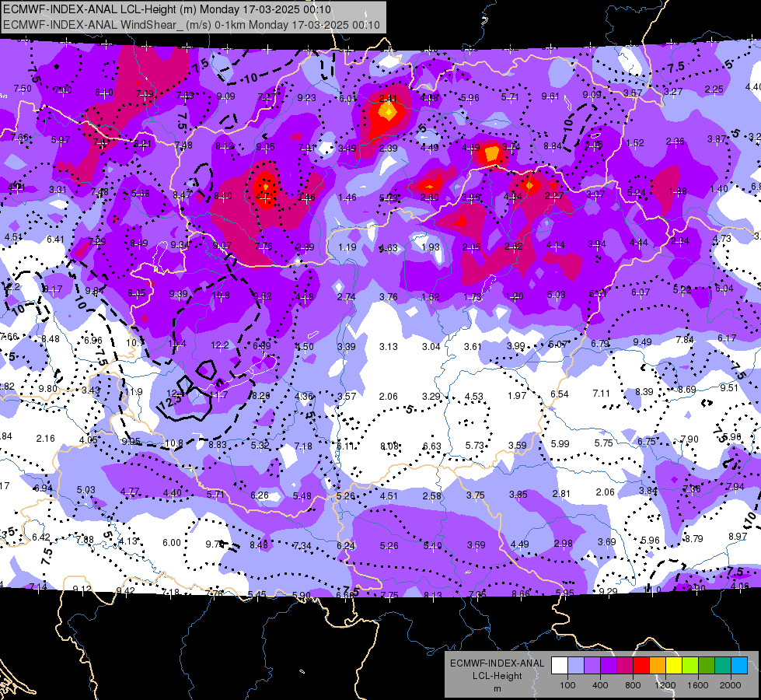Click the wind shear value '8.40'
This screenshot has height=700, width=761.
(x=223, y=196)
